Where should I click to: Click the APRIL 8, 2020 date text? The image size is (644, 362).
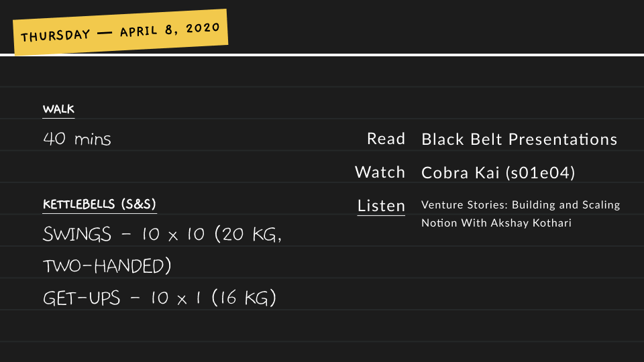click(170, 29)
